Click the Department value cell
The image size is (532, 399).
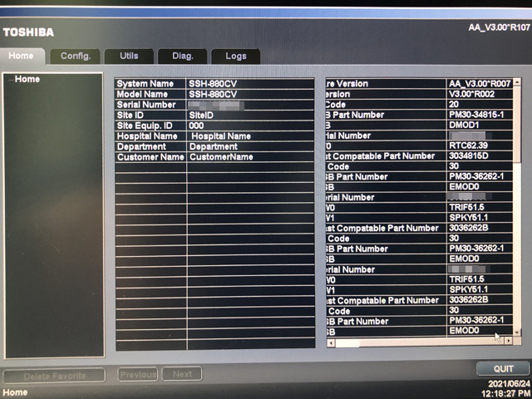click(250, 147)
